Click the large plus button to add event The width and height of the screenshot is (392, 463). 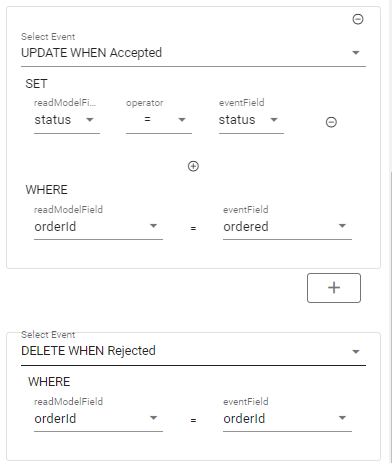point(334,288)
